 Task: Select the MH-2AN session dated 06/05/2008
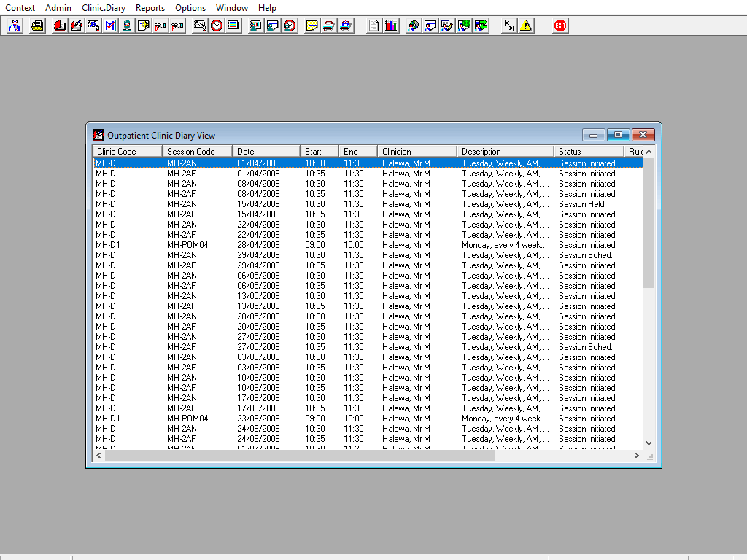click(x=368, y=276)
